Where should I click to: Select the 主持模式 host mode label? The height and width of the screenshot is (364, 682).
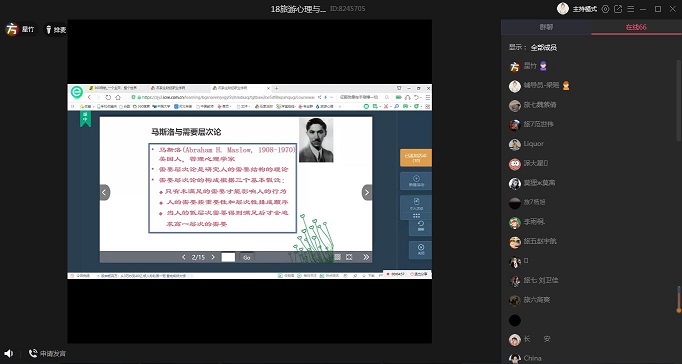tap(585, 9)
